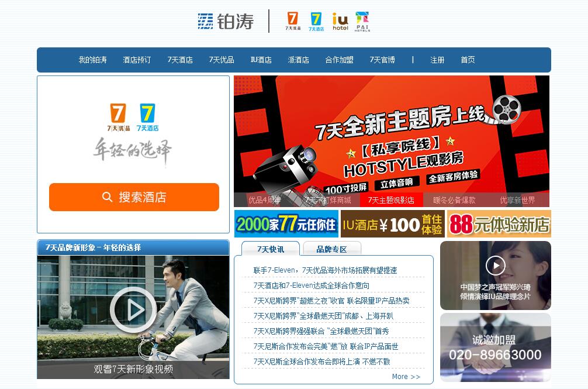Open the IU hotel logo in header
This screenshot has height=389, width=588.
pyautogui.click(x=340, y=21)
